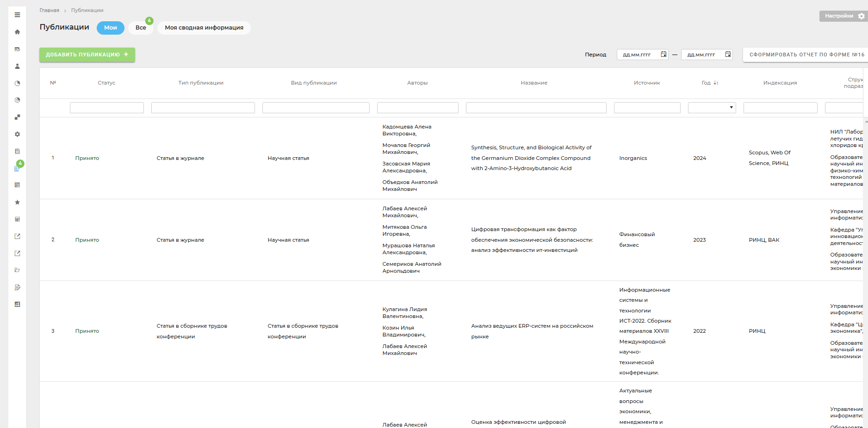This screenshot has width=868, height=428.
Task: Open the grid table icon above the star
Action: (17, 185)
